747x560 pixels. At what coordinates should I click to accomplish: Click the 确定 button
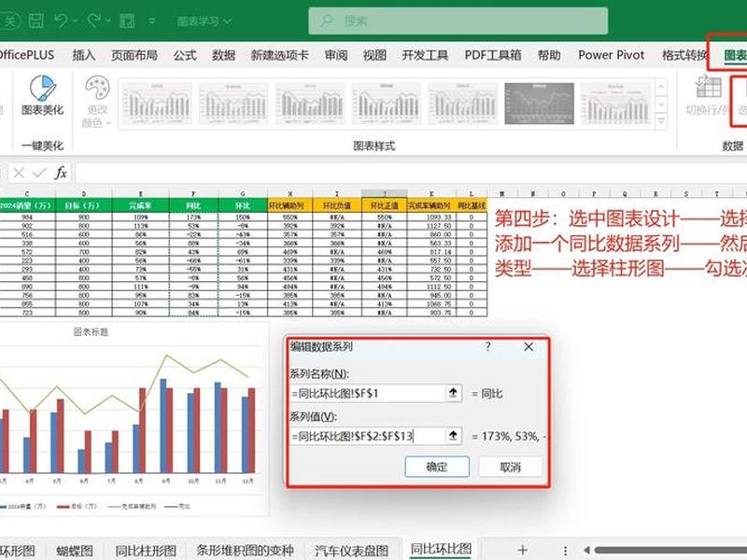437,467
